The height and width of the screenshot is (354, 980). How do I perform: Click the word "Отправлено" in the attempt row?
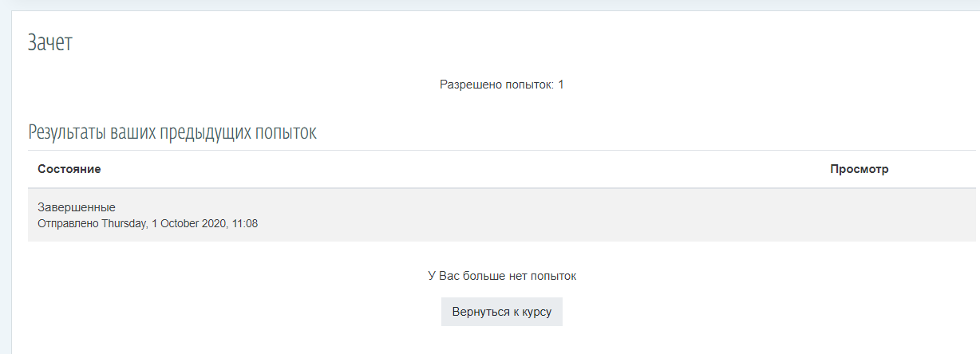68,224
